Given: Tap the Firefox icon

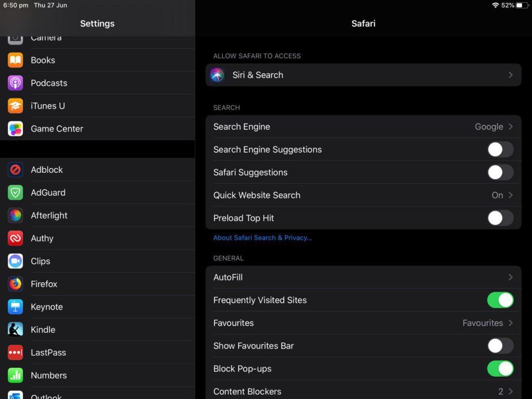Looking at the screenshot, I should [16, 284].
